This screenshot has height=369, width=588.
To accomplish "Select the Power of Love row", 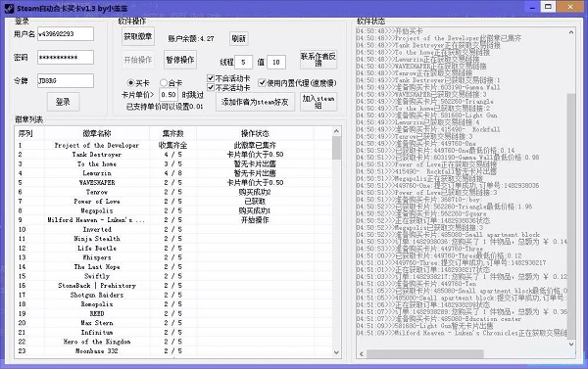I will click(x=173, y=202).
